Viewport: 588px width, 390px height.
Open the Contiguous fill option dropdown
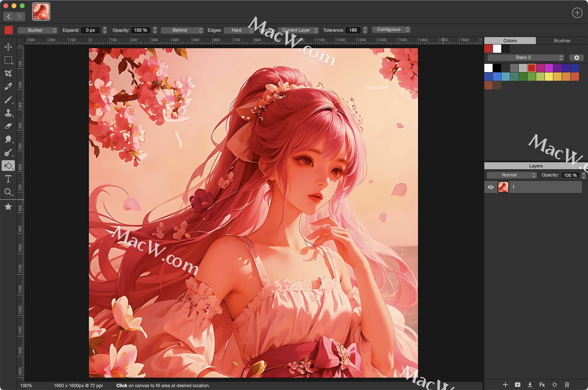tap(391, 29)
